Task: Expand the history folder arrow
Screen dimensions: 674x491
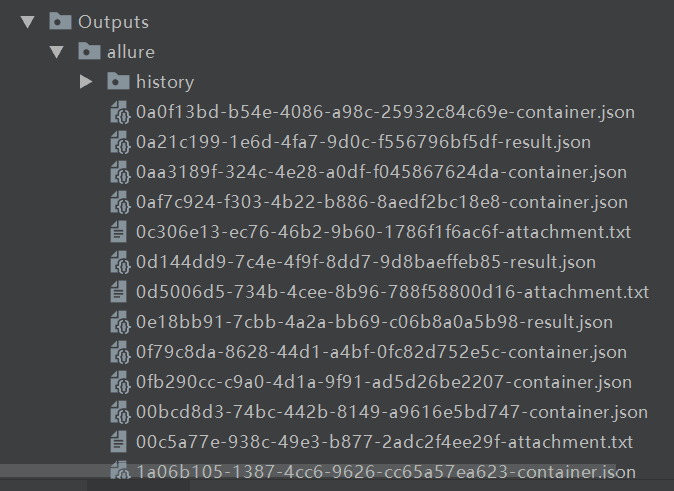Action: [x=86, y=81]
